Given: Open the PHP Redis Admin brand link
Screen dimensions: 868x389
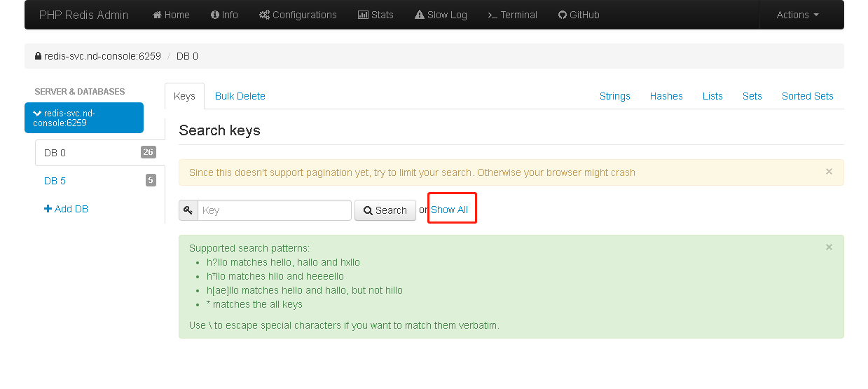Looking at the screenshot, I should tap(83, 15).
